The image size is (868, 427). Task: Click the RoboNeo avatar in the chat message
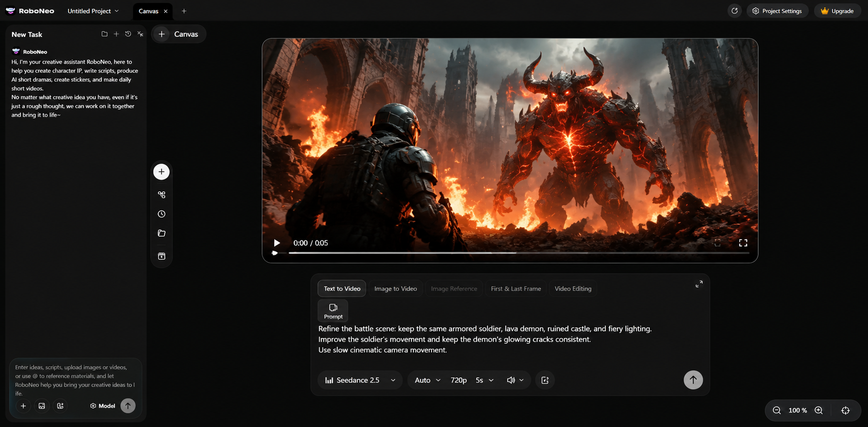tap(16, 51)
